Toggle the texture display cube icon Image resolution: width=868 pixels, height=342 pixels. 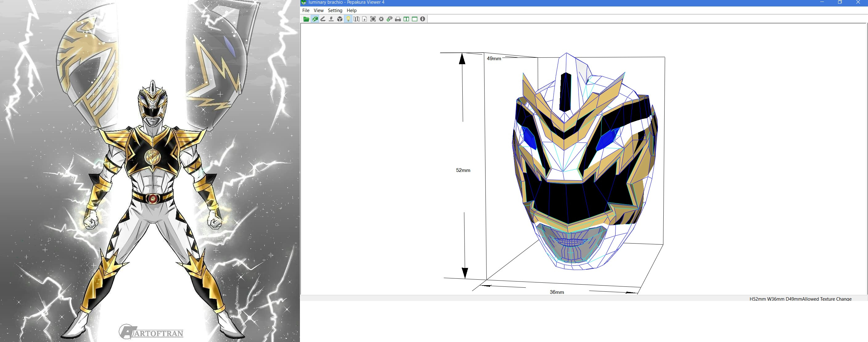tap(315, 19)
